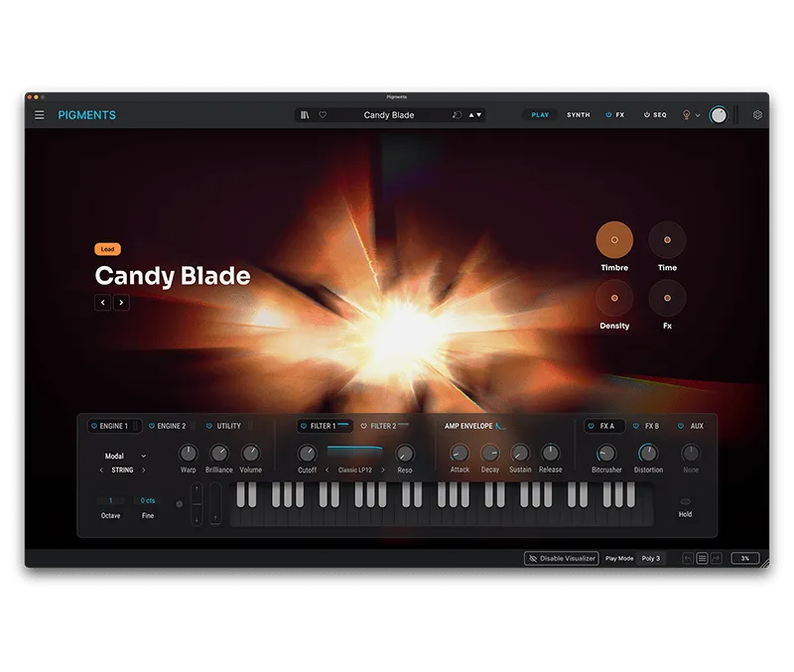This screenshot has height=672, width=794.
Task: Click the PIGMENTS logo
Action: (86, 115)
